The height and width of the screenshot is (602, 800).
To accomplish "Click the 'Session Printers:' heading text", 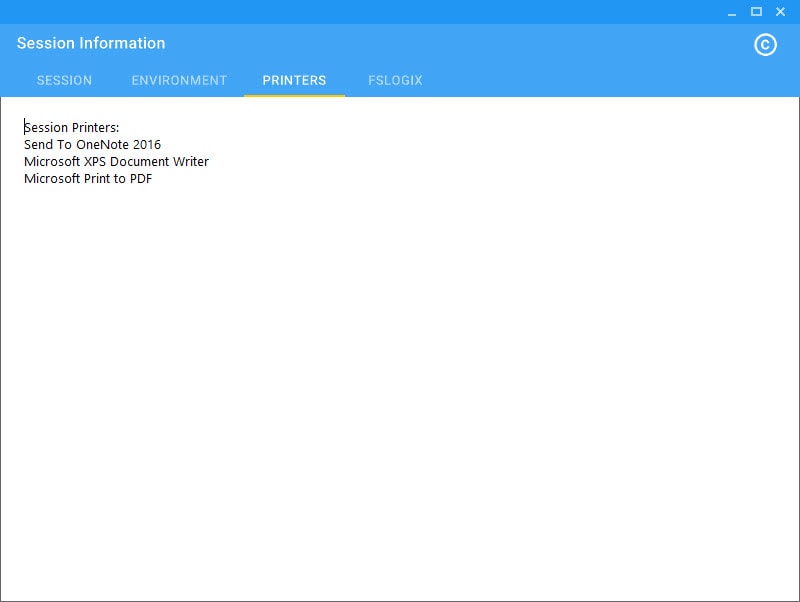I will (x=71, y=128).
